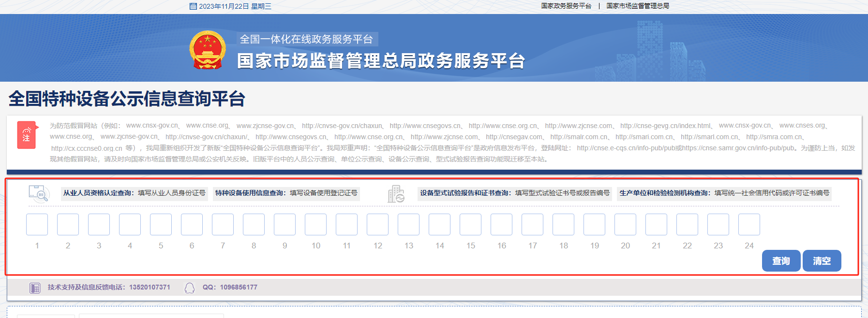Click input box number 22
Screen dimensions: 868x318
[x=688, y=225]
